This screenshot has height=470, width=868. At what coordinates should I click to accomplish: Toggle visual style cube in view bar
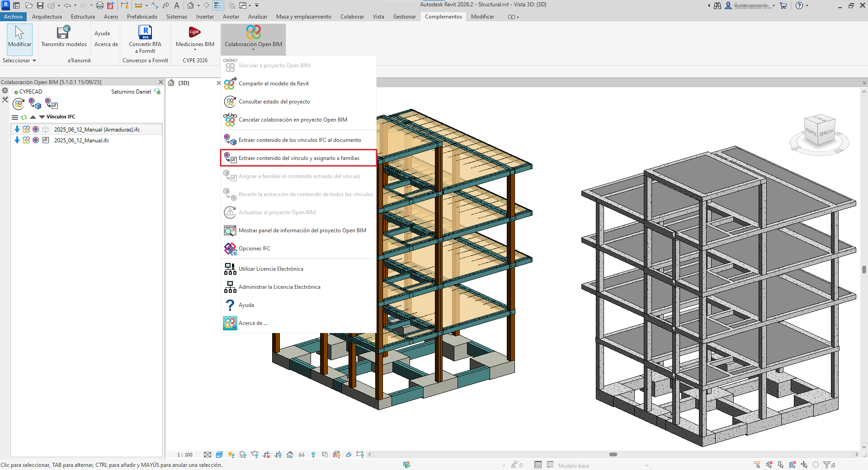[x=219, y=455]
